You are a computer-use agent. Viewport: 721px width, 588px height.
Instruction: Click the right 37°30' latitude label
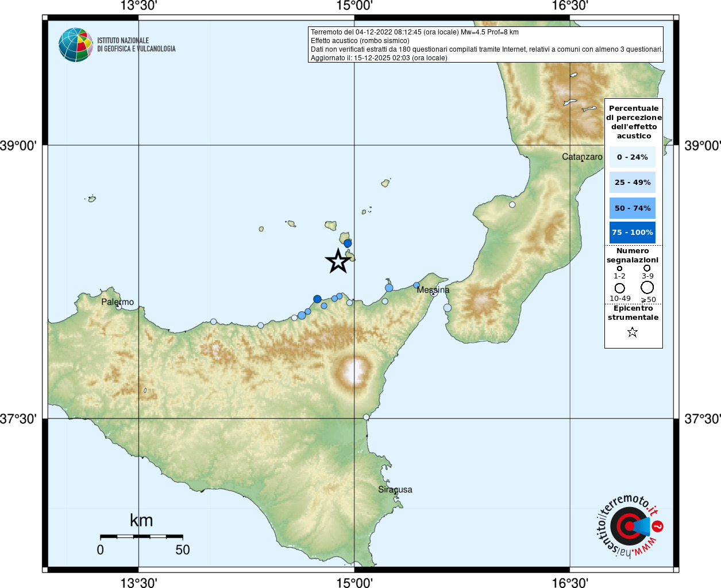coord(703,419)
